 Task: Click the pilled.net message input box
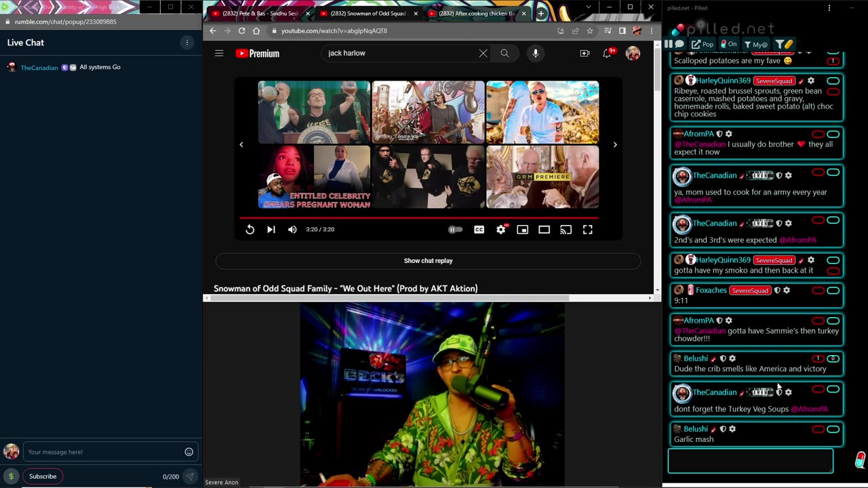(x=750, y=461)
